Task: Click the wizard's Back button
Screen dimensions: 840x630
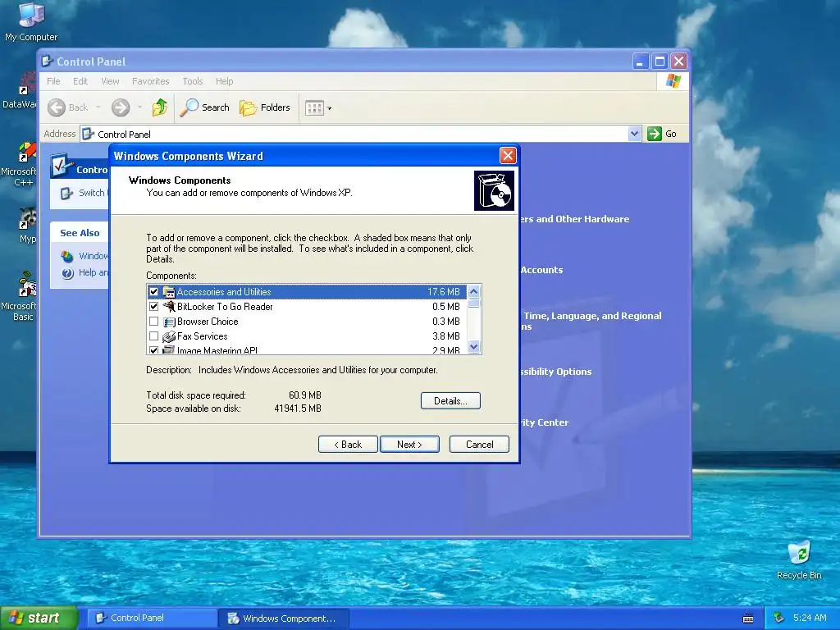Action: click(348, 444)
